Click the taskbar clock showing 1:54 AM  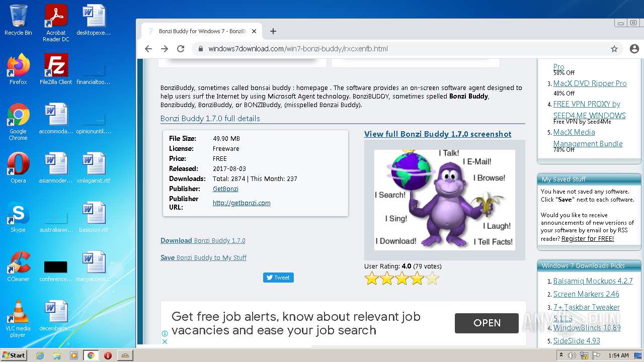(618, 355)
